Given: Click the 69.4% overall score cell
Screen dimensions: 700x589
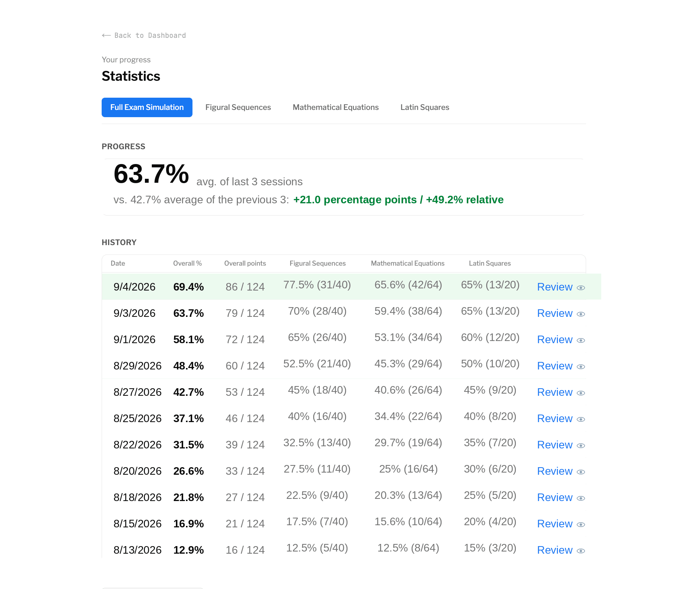Looking at the screenshot, I should pyautogui.click(x=189, y=287).
